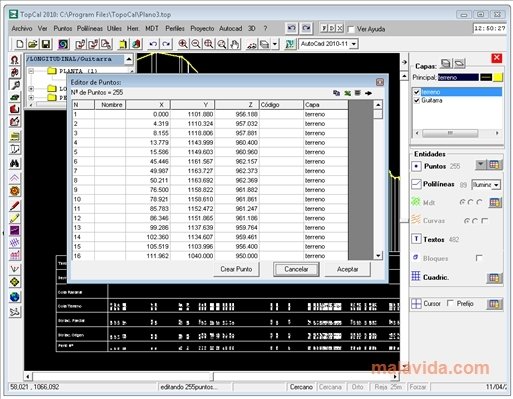Select the binoculars search tool

tap(14, 163)
